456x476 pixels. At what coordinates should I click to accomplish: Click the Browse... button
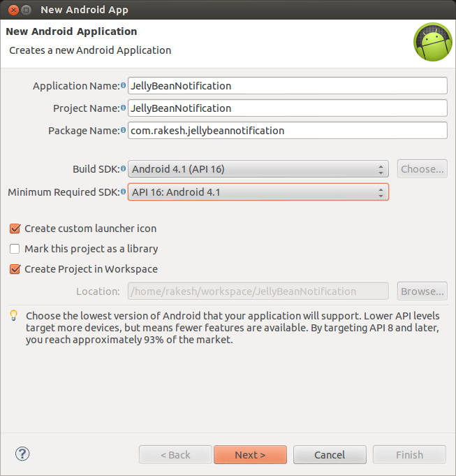coord(422,291)
